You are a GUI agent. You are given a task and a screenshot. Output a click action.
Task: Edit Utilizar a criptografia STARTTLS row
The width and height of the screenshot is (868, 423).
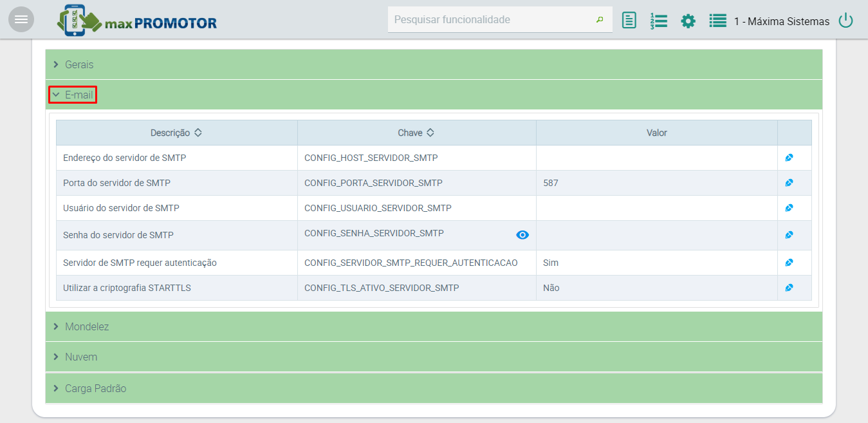click(790, 288)
